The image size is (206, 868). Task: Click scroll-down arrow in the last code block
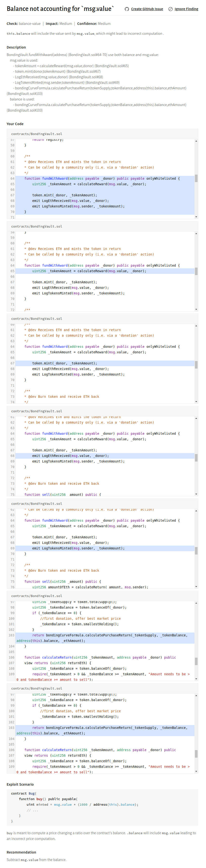[196, 771]
